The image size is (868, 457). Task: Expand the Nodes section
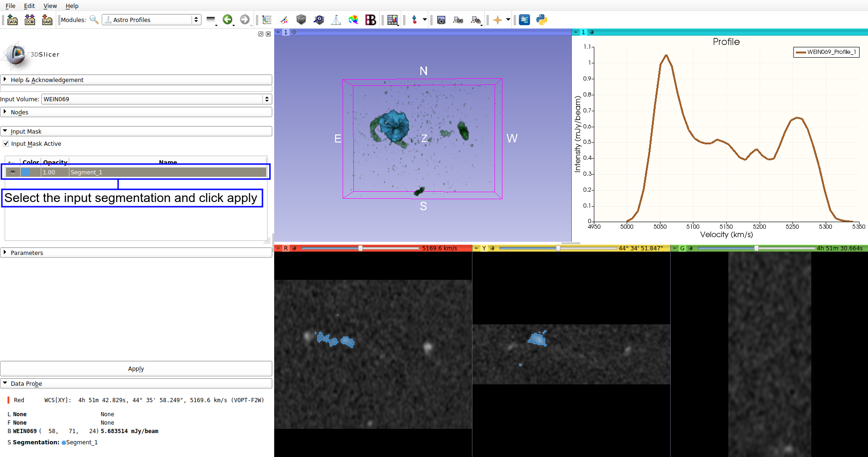pos(136,112)
